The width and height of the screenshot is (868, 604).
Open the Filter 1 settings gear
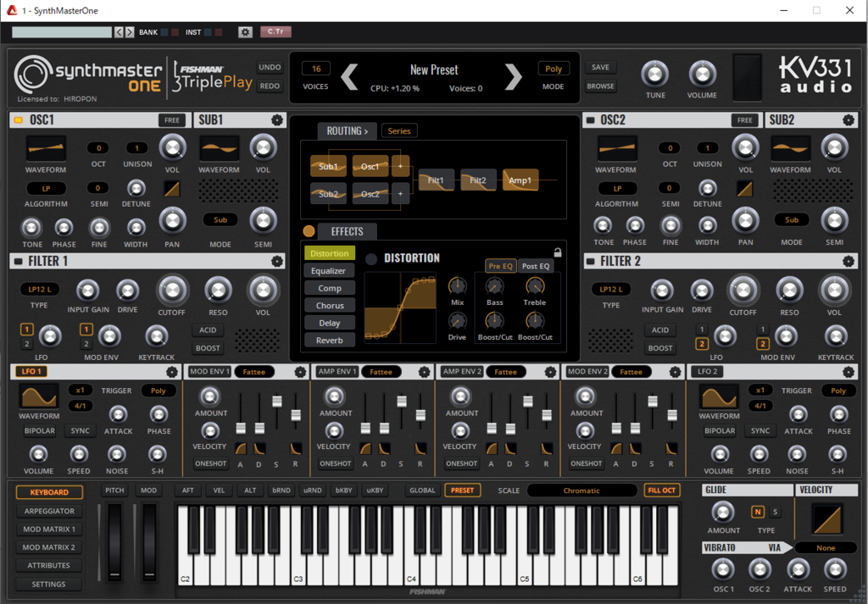pos(277,261)
